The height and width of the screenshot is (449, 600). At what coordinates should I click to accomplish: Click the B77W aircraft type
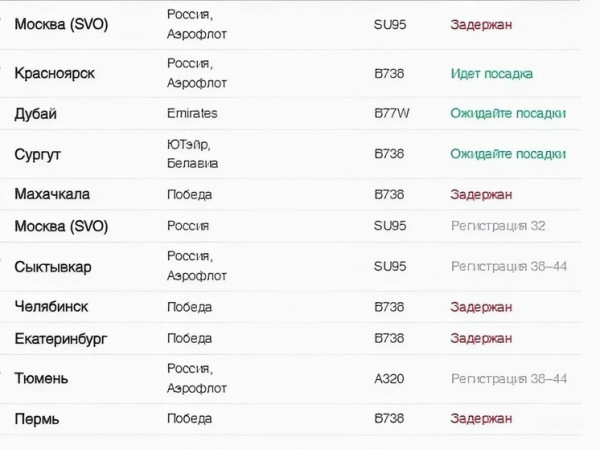(x=392, y=114)
